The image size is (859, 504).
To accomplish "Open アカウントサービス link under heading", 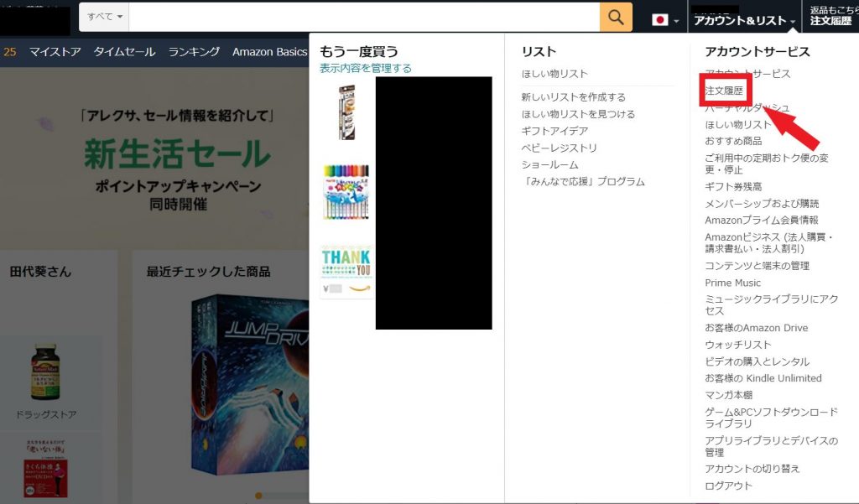I will (x=747, y=74).
